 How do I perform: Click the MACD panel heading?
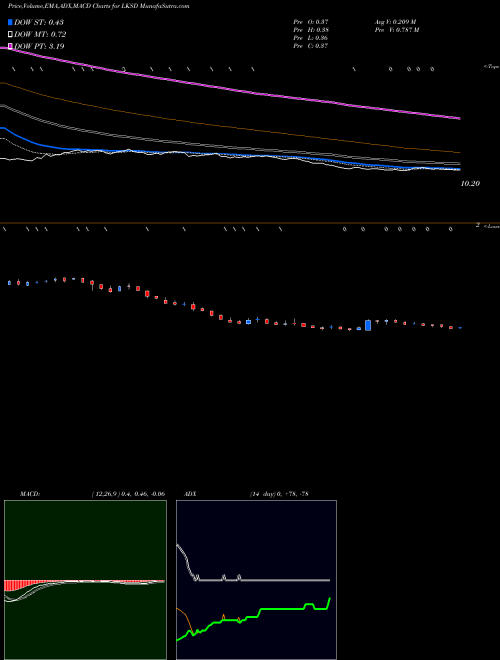(x=30, y=494)
